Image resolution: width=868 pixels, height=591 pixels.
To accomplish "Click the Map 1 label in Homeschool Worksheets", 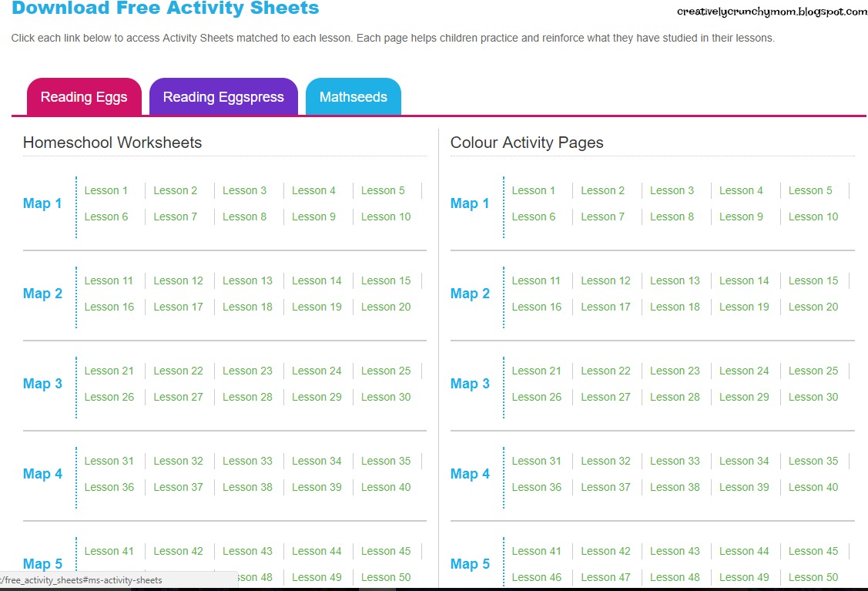I will click(42, 203).
